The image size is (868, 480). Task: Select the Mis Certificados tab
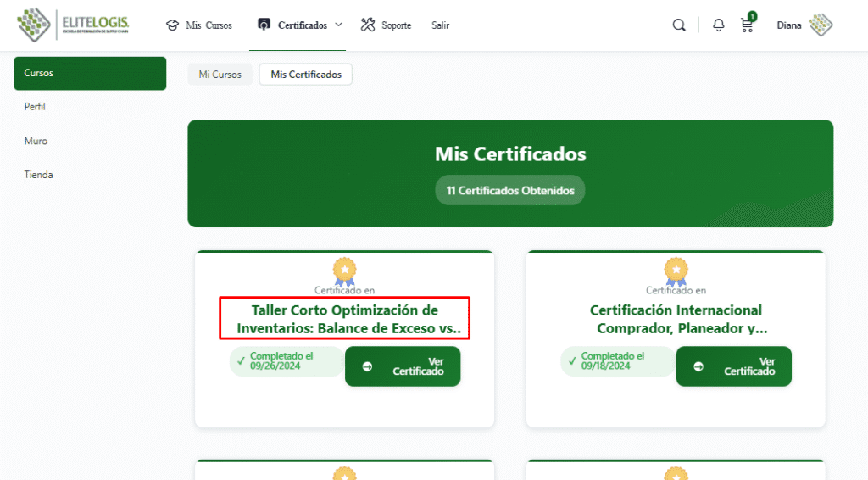pyautogui.click(x=306, y=75)
